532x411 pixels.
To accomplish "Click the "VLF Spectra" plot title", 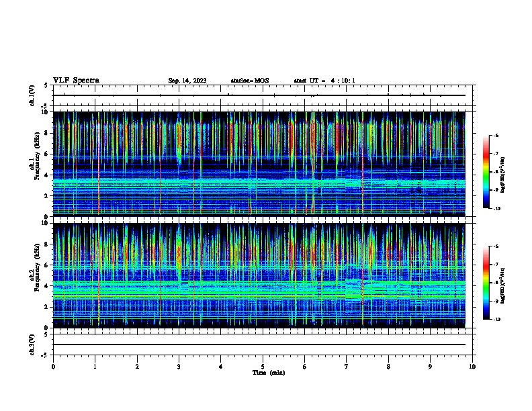I will [76, 81].
